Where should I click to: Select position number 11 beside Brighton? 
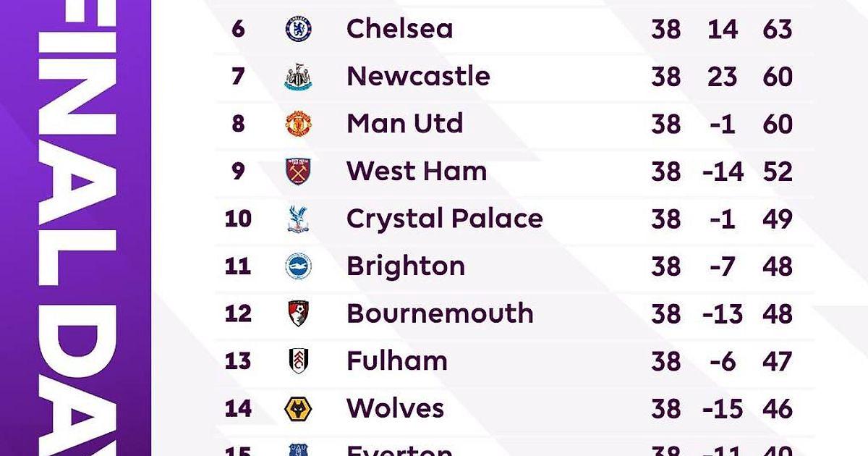coord(238,266)
